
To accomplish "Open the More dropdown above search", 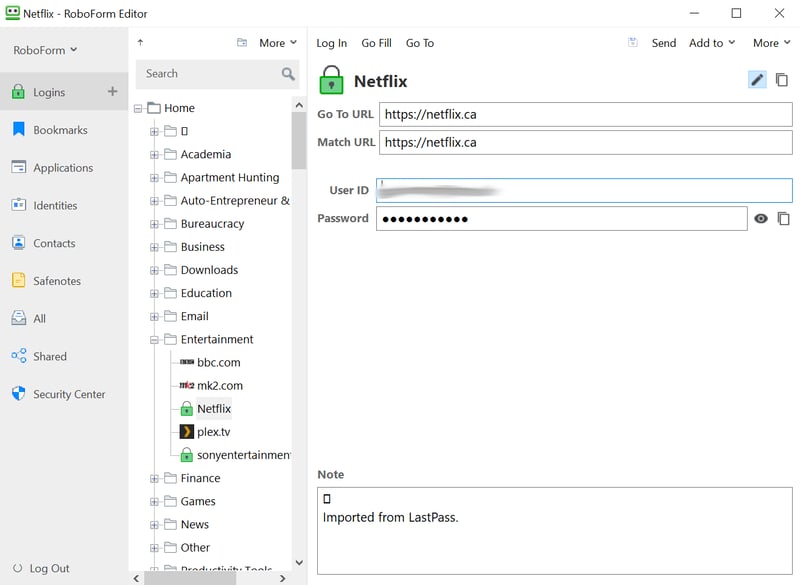I will 278,43.
